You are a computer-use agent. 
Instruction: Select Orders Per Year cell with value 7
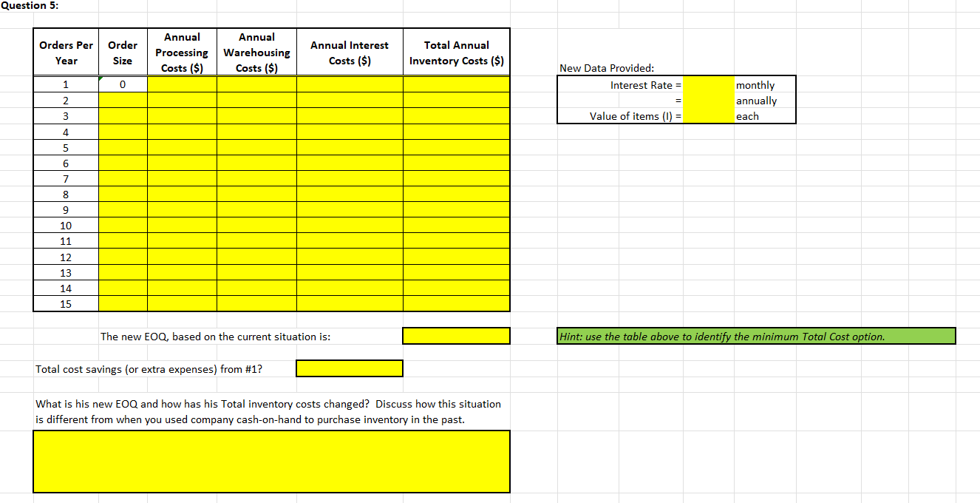click(x=66, y=178)
